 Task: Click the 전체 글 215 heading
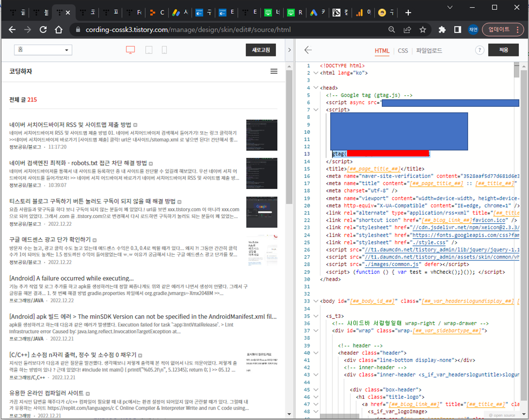(x=23, y=100)
